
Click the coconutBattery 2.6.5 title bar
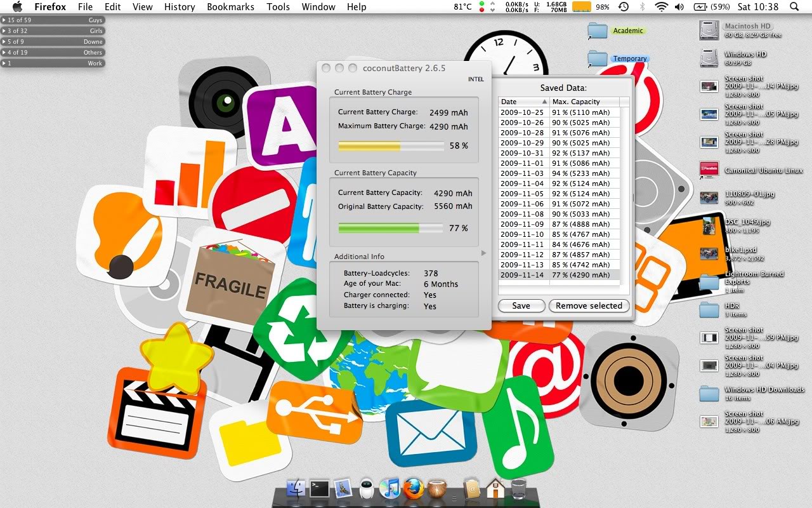pyautogui.click(x=404, y=68)
